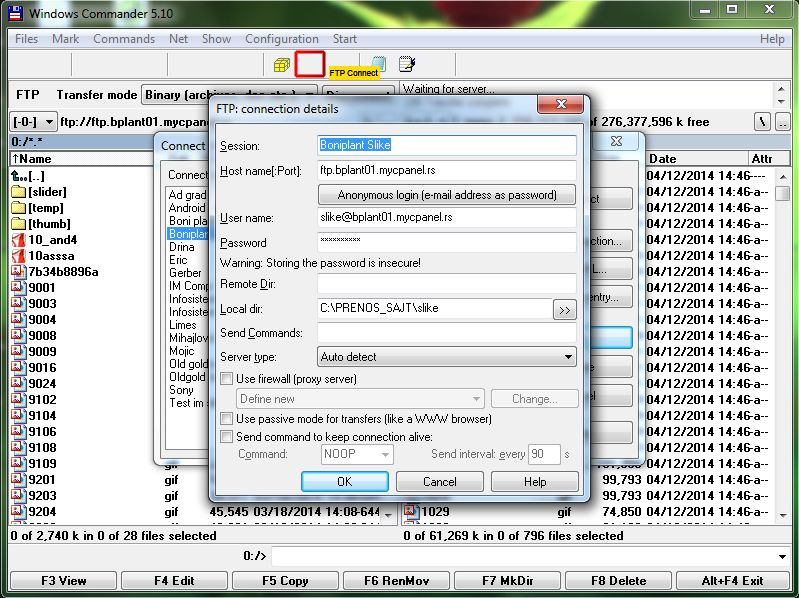The height and width of the screenshot is (598, 799).
Task: Open the Net menu
Action: 178,39
